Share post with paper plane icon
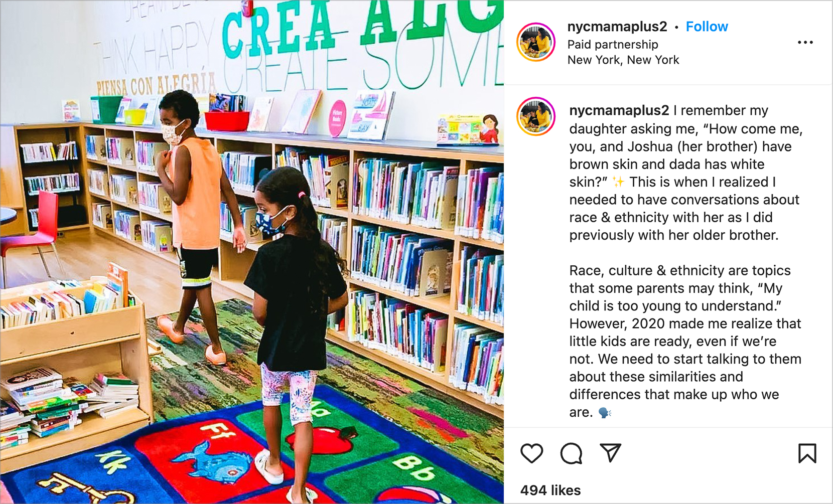The width and height of the screenshot is (833, 504). 611,453
